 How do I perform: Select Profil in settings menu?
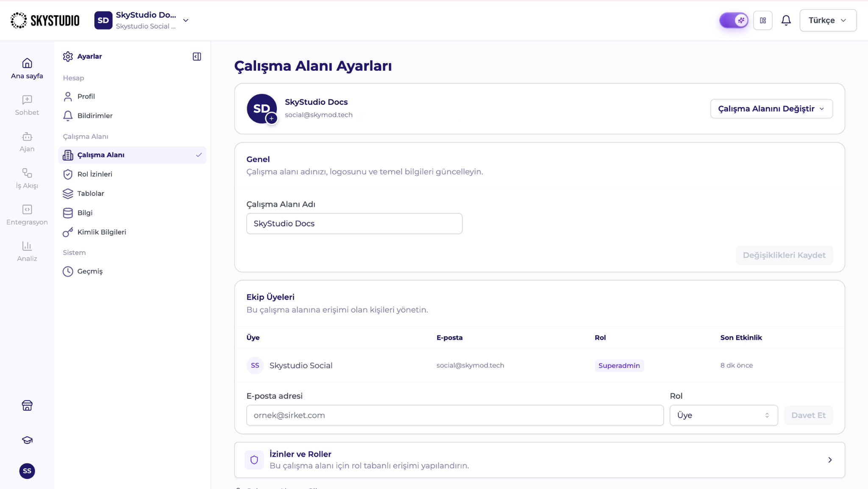pos(132,97)
